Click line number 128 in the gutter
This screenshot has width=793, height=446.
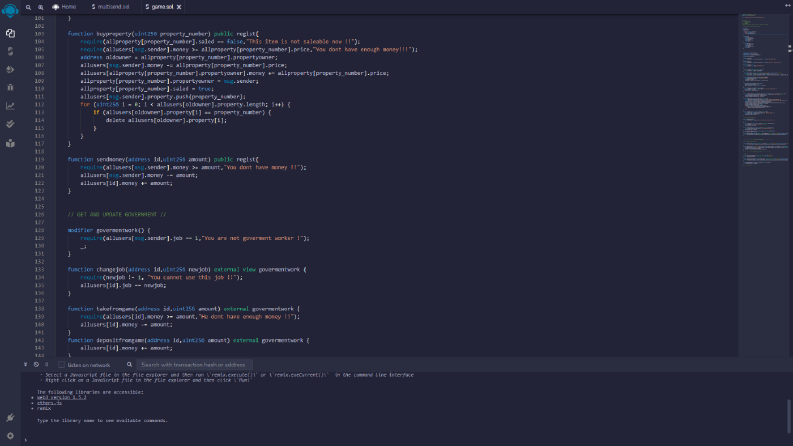(39, 230)
